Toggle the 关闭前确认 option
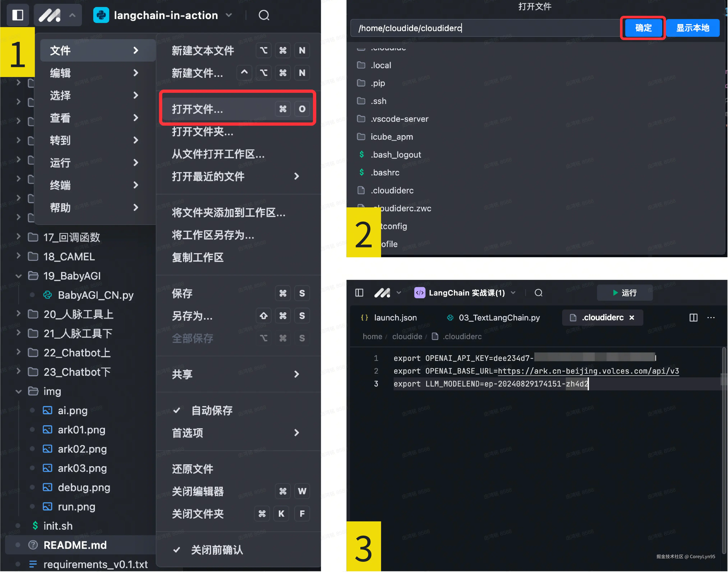This screenshot has height=572, width=728. click(x=216, y=550)
